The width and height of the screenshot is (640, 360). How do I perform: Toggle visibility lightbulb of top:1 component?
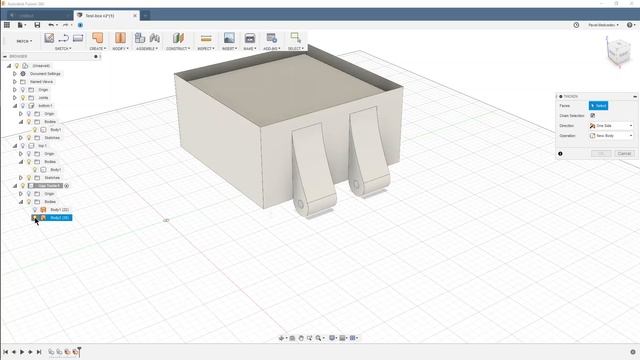[x=23, y=146]
